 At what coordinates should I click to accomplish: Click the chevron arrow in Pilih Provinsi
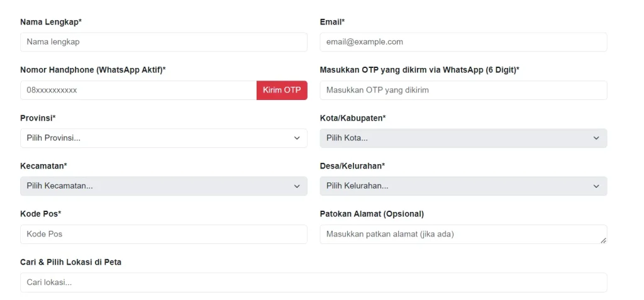pyautogui.click(x=297, y=138)
